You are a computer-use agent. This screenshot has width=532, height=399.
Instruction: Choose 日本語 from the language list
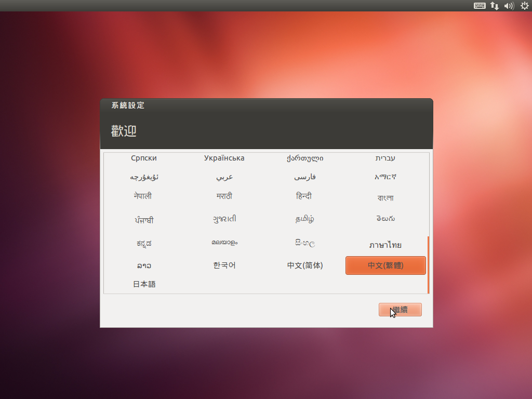pyautogui.click(x=144, y=284)
